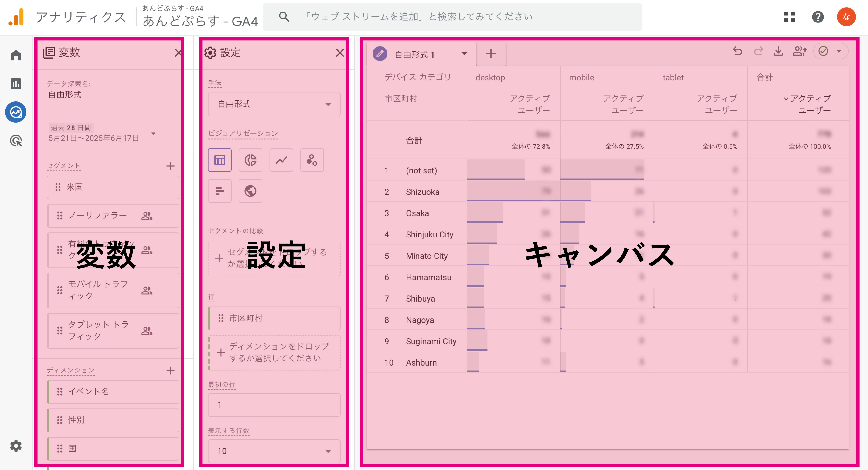Select the bar chart visualization icon
The image size is (868, 470).
coord(220,191)
